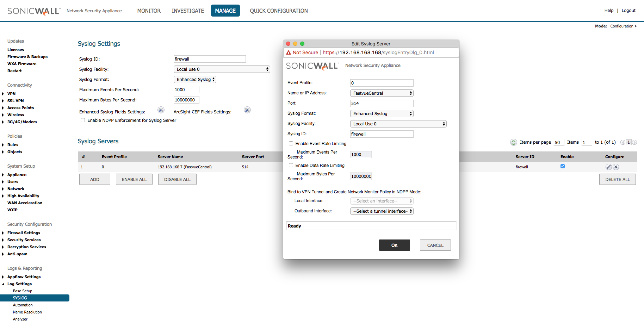Screen dimensions: 644x330
Task: Open the Enhanced Syslog Fields Settings wrench icon
Action: (161, 110)
